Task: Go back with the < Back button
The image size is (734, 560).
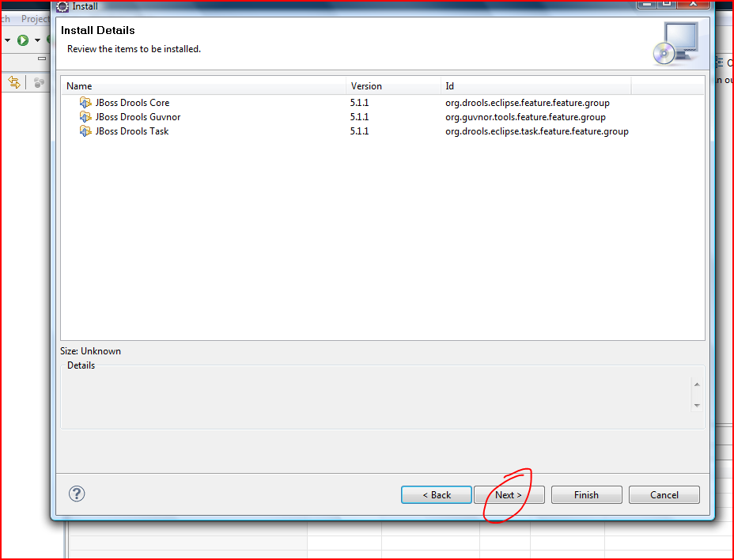Action: (437, 495)
